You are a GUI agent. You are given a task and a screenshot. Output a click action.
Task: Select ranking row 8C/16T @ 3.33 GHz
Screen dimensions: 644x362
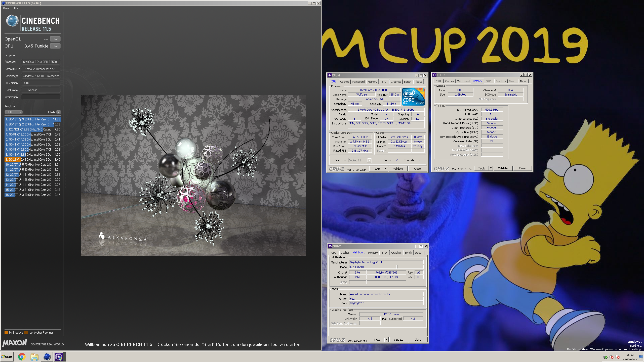(x=32, y=119)
